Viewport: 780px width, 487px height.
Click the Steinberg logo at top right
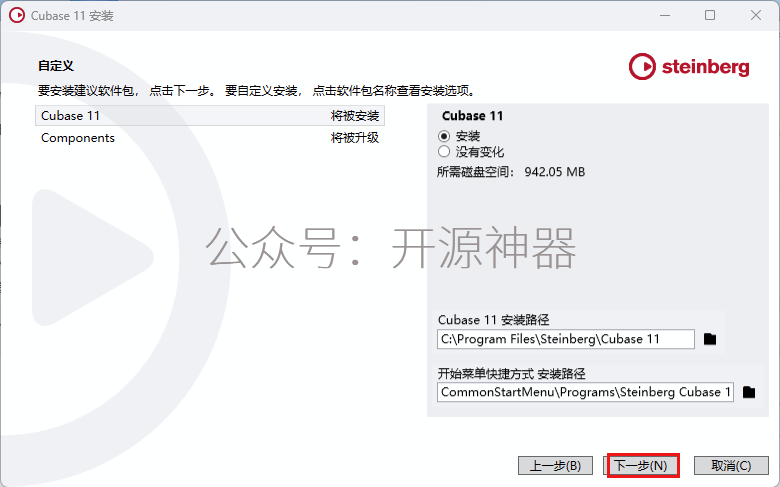coord(689,67)
